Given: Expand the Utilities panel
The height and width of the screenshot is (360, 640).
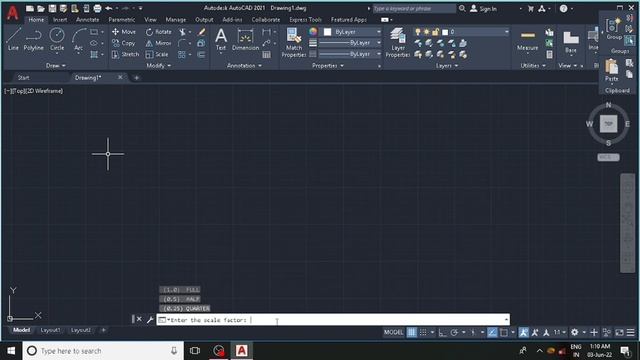Looking at the screenshot, I should [x=533, y=65].
